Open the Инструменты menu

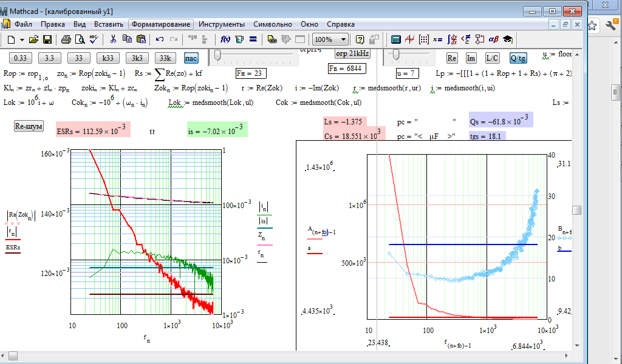221,24
